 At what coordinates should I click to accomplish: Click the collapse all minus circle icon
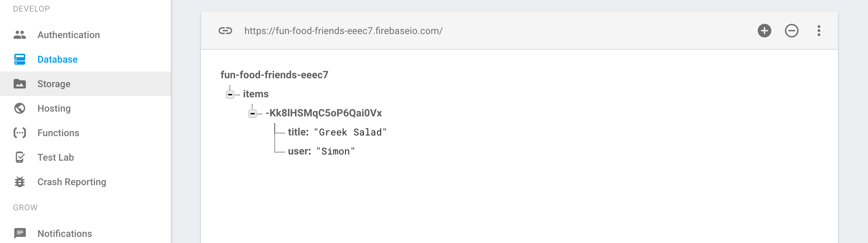click(791, 31)
